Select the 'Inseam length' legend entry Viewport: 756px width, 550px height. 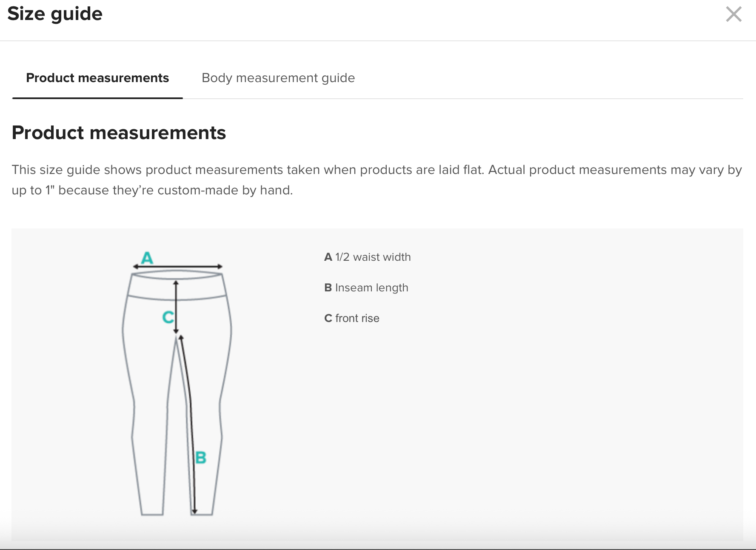coord(366,288)
